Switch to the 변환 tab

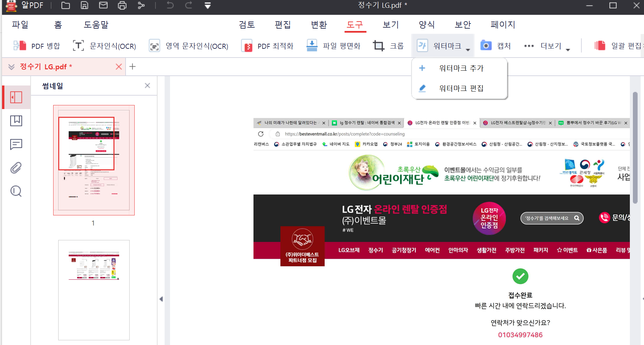pyautogui.click(x=319, y=25)
